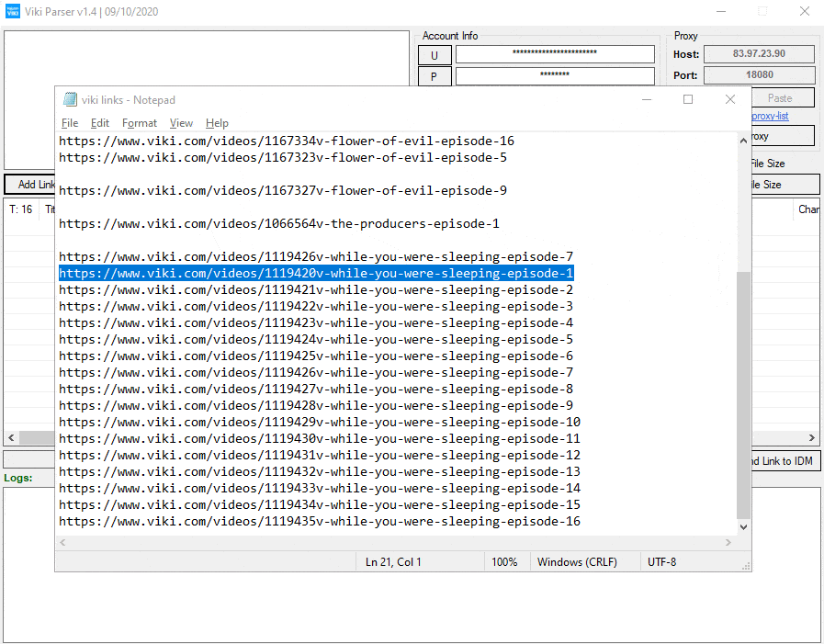
Task: Open the View menu in Notepad
Action: [x=181, y=123]
